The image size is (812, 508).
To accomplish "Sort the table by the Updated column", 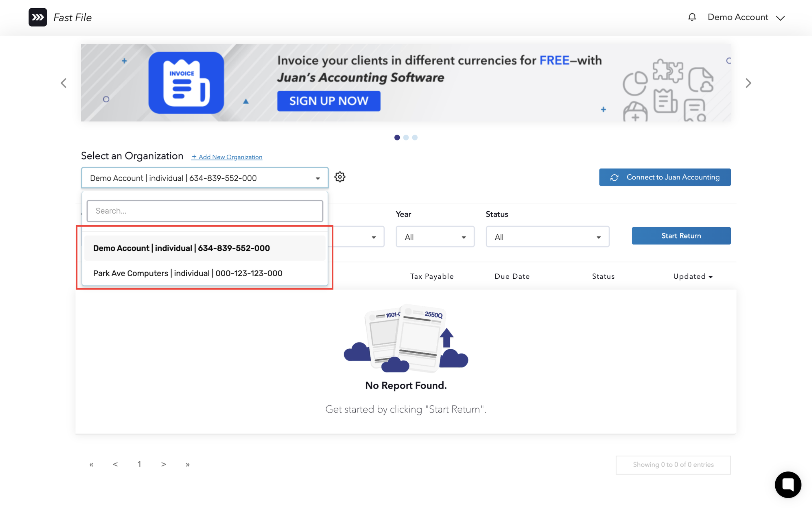I will [692, 276].
